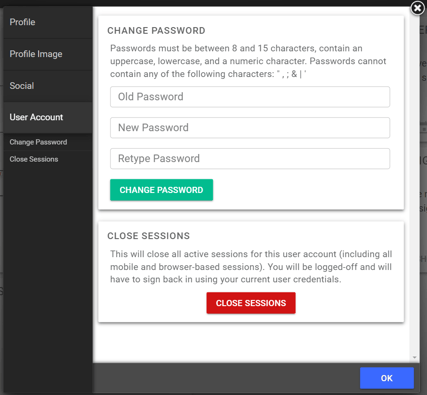Click the dark footer bar beside OK

click(226, 378)
